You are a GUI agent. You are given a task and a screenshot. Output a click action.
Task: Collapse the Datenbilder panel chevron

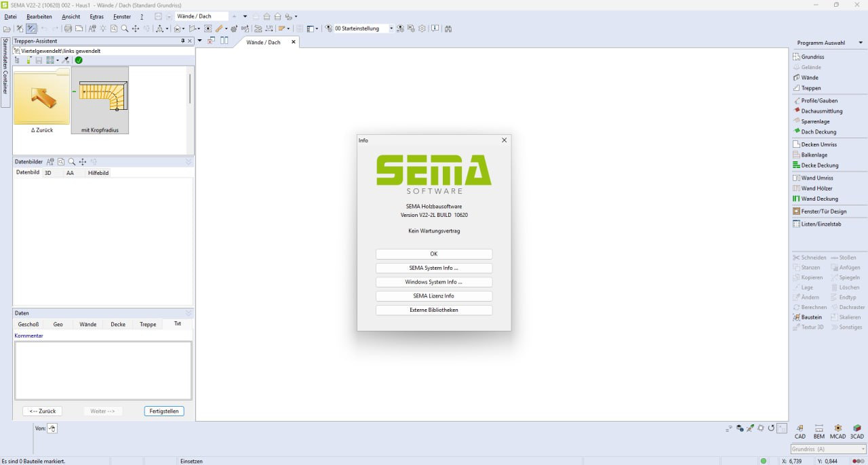(189, 162)
